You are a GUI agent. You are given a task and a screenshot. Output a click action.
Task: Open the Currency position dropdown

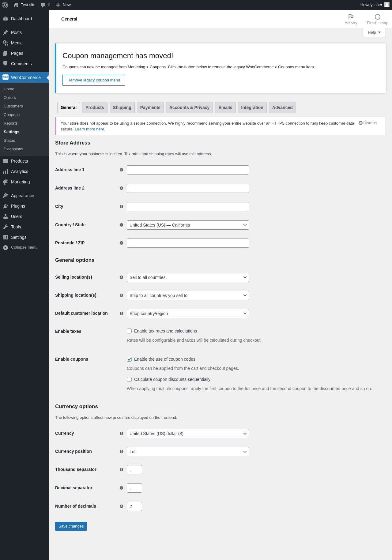188,452
